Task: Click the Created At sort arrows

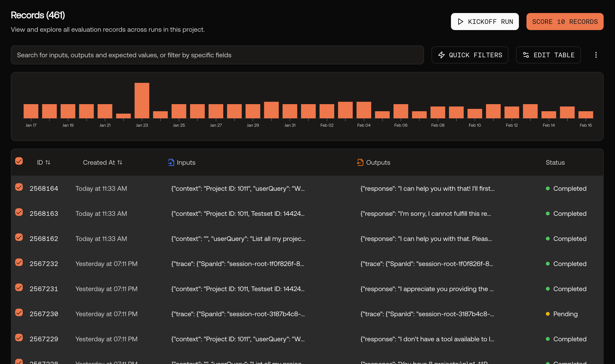Action: 120,162
